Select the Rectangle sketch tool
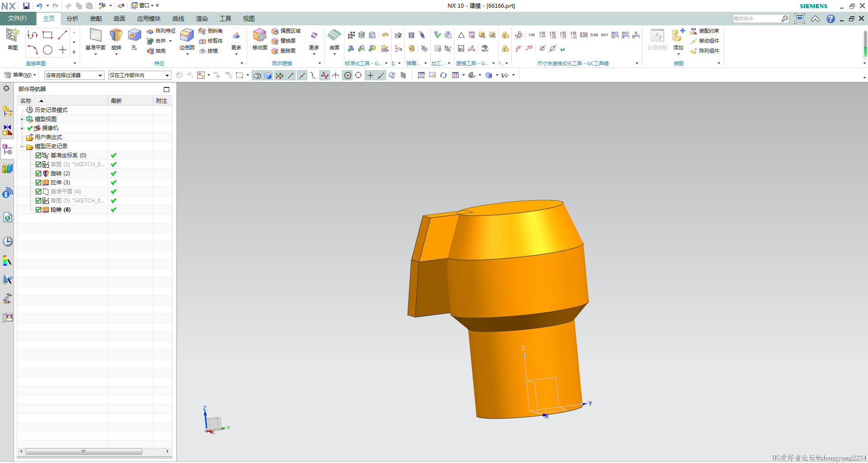The image size is (868, 463). point(48,35)
